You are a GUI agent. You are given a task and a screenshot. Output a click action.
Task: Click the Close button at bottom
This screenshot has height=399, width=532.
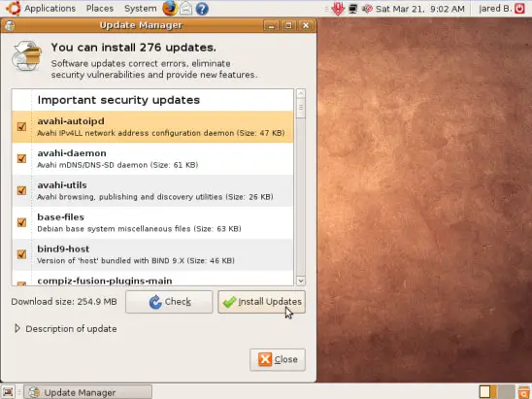(278, 359)
